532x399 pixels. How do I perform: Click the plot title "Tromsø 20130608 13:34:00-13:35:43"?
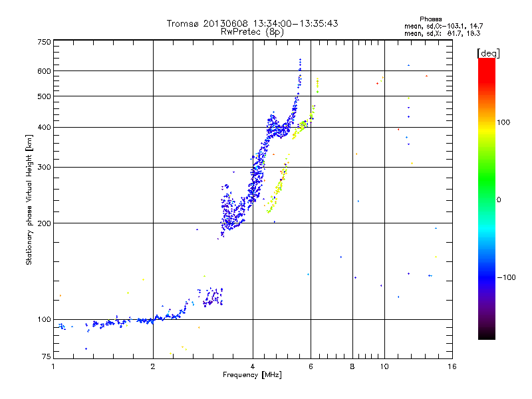252,23
